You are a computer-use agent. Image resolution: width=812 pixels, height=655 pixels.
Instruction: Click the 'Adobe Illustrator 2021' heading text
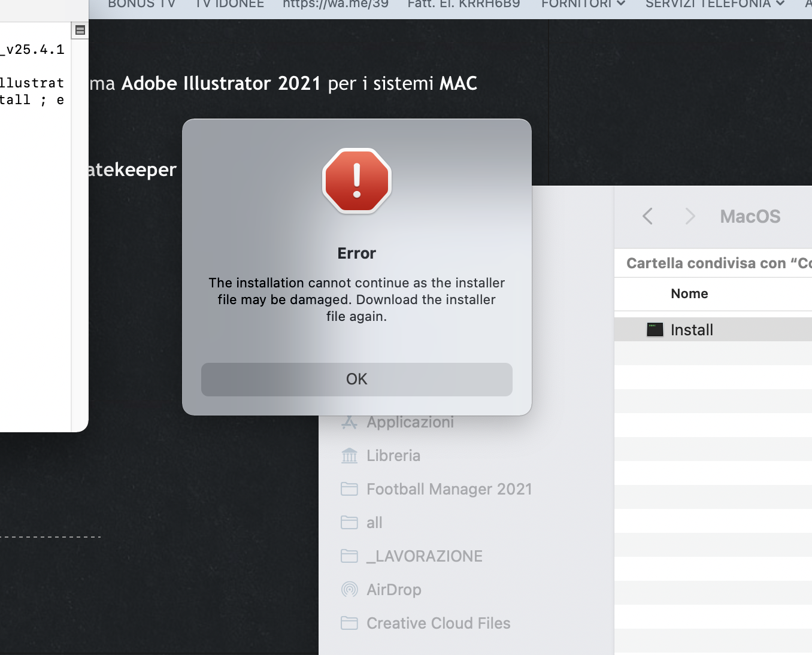point(221,83)
